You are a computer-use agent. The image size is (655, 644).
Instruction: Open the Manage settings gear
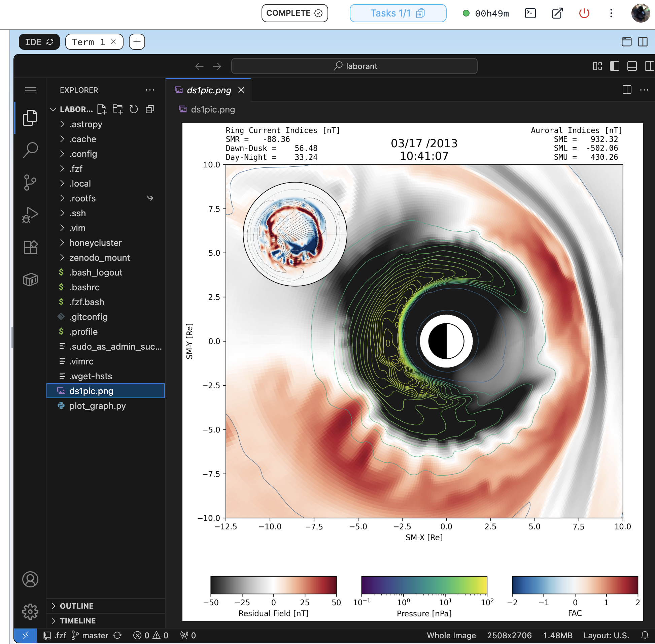(x=30, y=612)
